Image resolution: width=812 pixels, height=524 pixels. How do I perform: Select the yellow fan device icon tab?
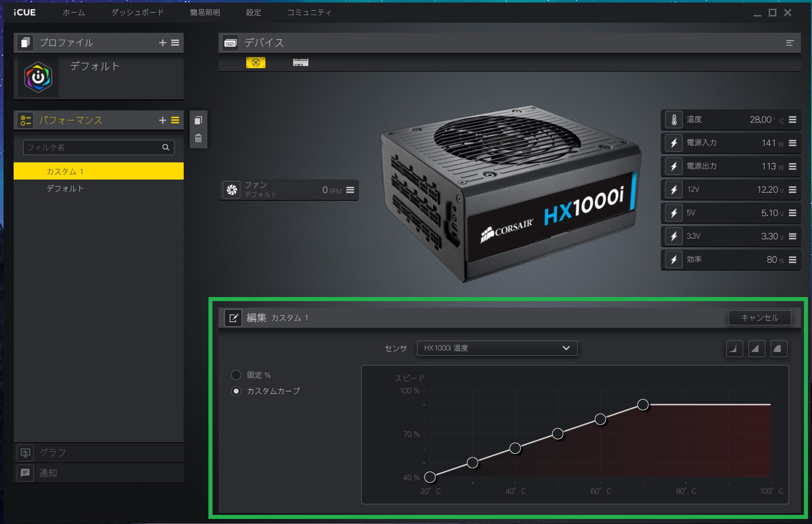tap(256, 63)
